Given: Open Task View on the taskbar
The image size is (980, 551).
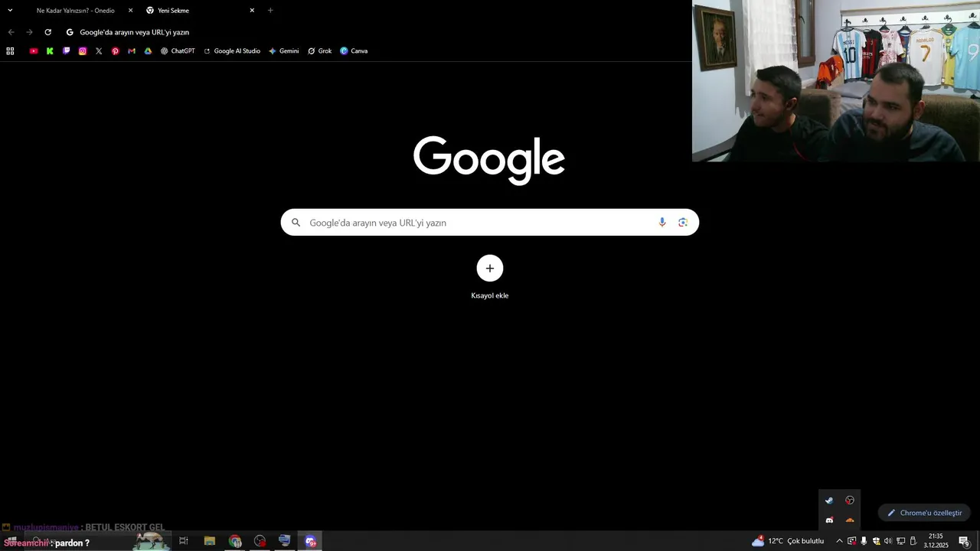Looking at the screenshot, I should 184,541.
